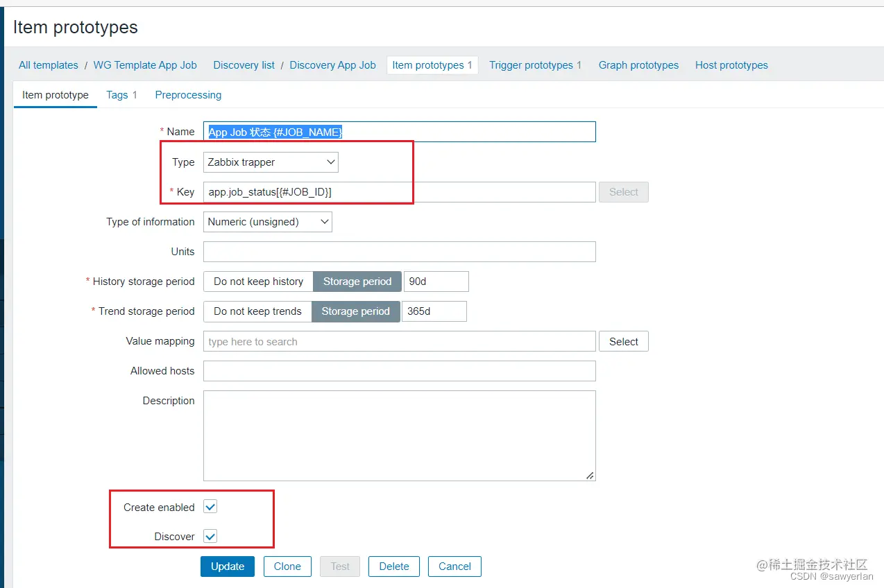
Task: Focus the Units input field
Action: 400,252
